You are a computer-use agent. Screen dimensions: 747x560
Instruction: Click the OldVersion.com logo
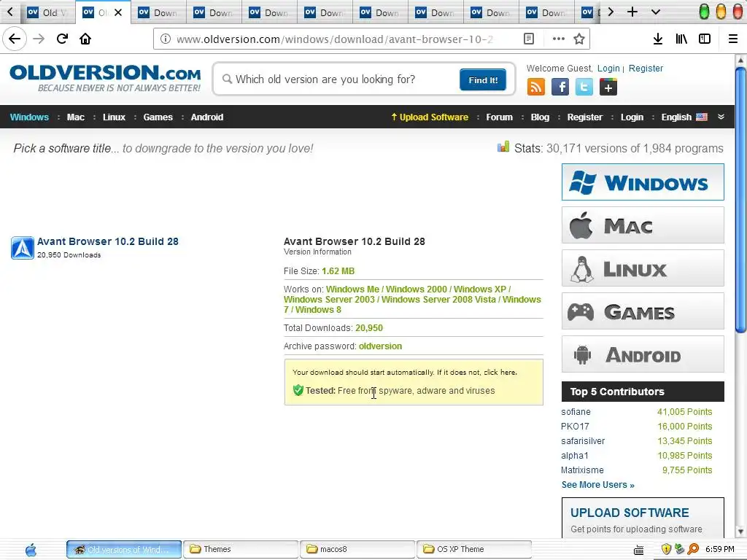tap(105, 78)
